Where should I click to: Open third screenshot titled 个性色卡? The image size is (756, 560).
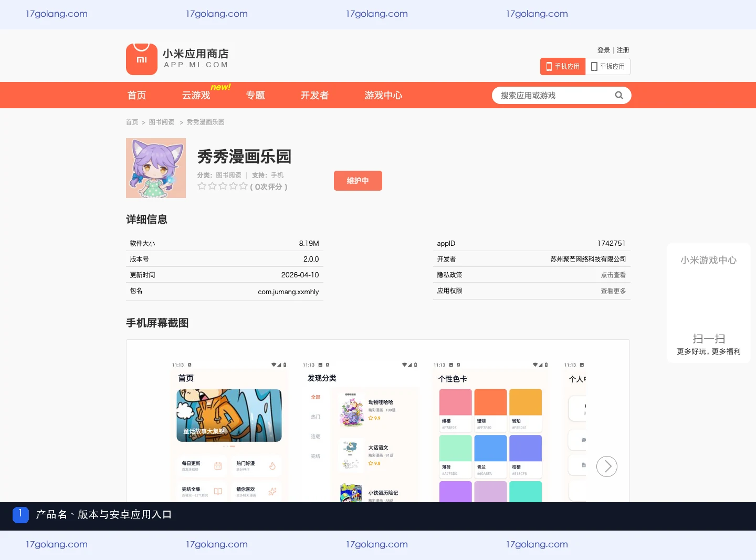click(x=491, y=431)
